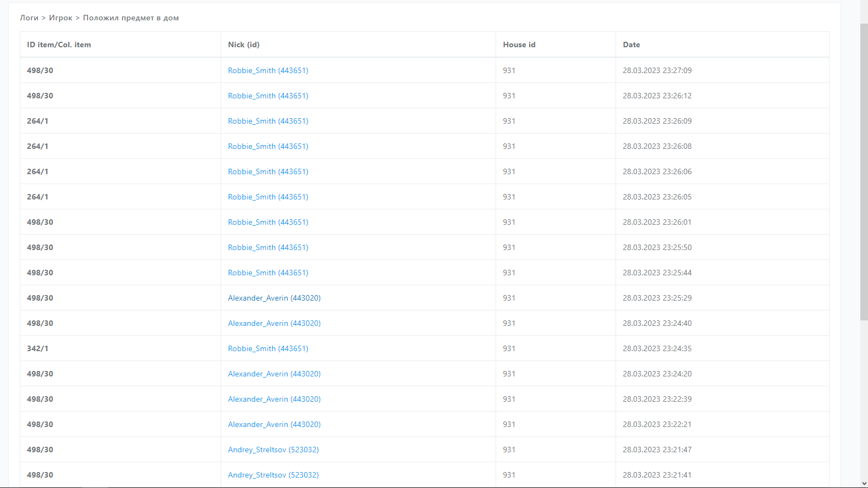Select breadcrumb 'Положил предмет в дом'
This screenshot has height=488, width=868.
(x=131, y=18)
